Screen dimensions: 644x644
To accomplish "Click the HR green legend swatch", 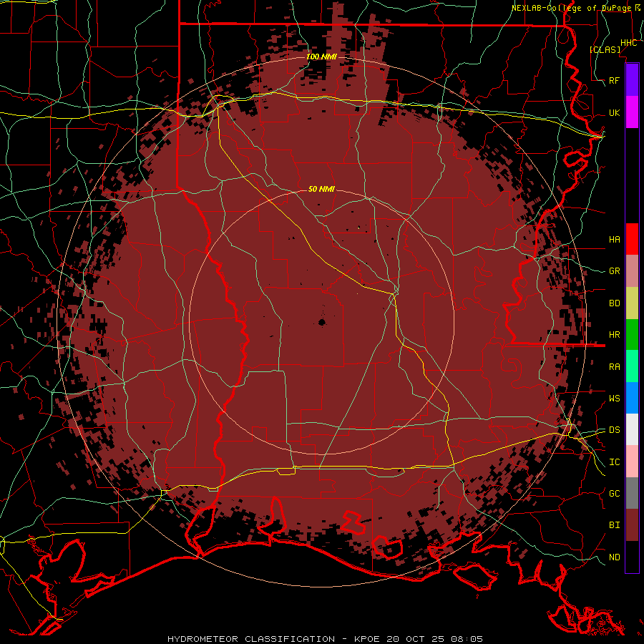I will point(632,335).
